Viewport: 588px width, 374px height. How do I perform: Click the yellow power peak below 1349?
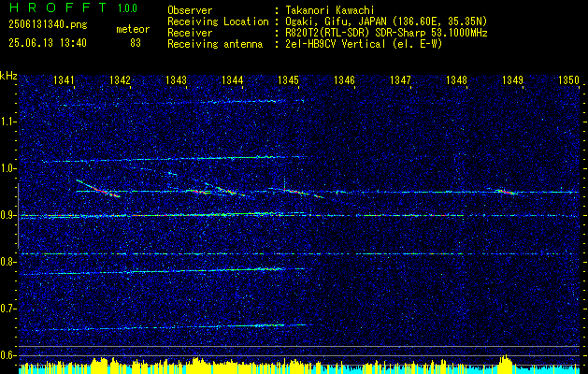(x=506, y=364)
